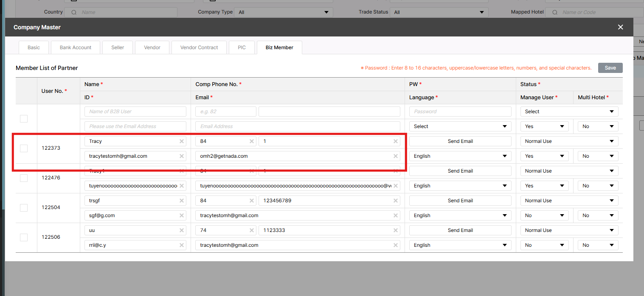Clear the tracytestomh@gmail.com ID field in row 122373
644x296 pixels.
tap(182, 156)
